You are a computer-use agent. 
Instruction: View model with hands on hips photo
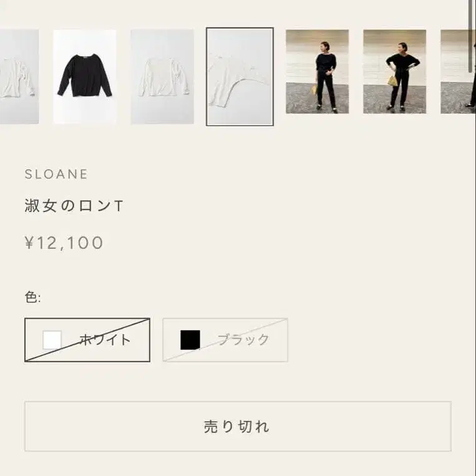pyautogui.click(x=395, y=72)
